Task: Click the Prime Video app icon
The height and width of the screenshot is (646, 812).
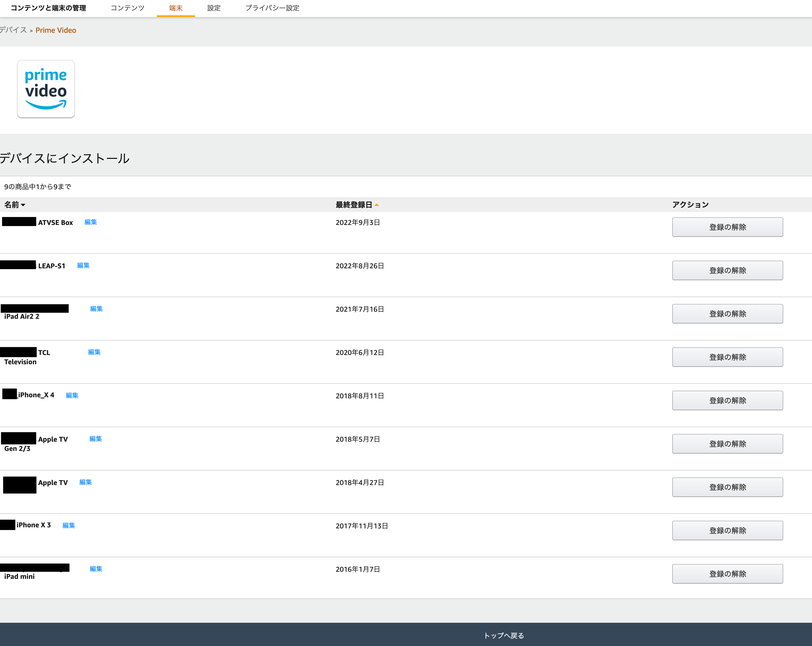Action: pos(46,89)
